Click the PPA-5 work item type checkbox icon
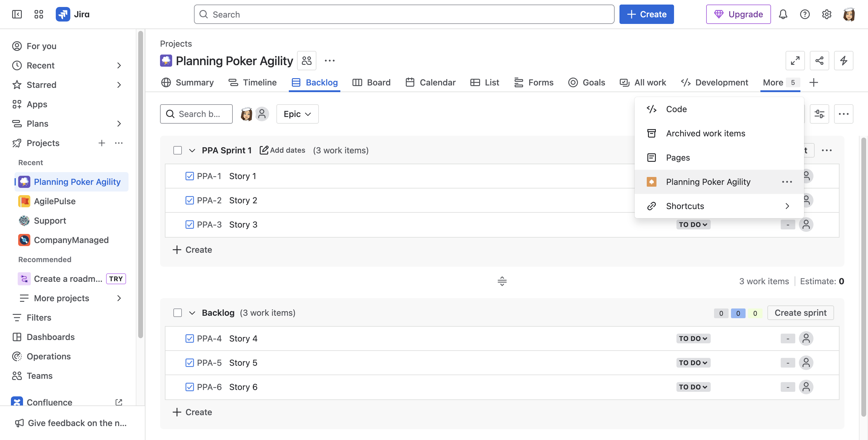This screenshot has width=868, height=440. [189, 363]
